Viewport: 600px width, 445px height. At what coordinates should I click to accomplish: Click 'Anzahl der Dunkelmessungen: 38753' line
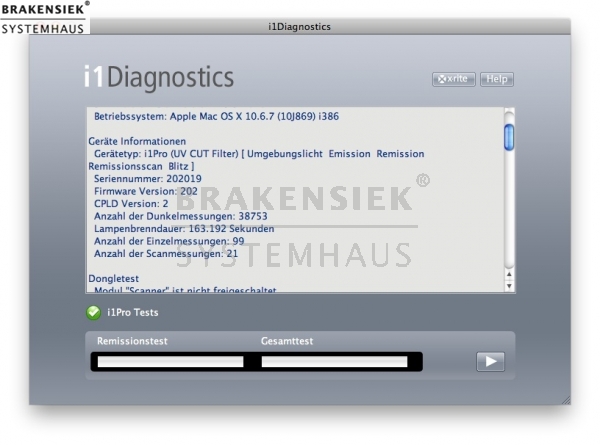point(181,216)
